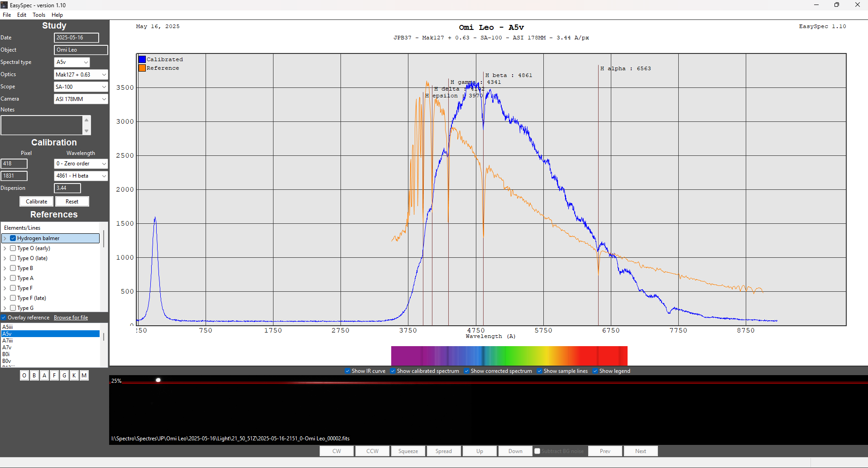Select A7v in the reference list

[50, 347]
